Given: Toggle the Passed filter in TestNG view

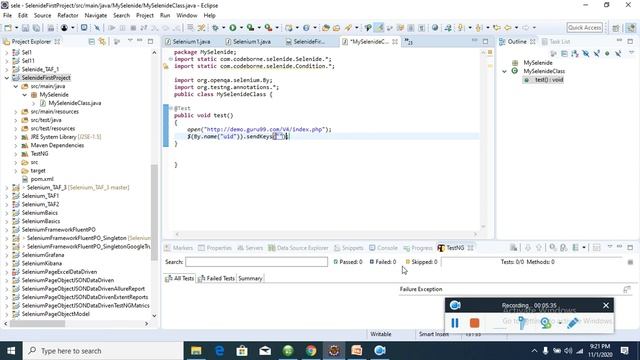Looking at the screenshot, I should click(348, 262).
